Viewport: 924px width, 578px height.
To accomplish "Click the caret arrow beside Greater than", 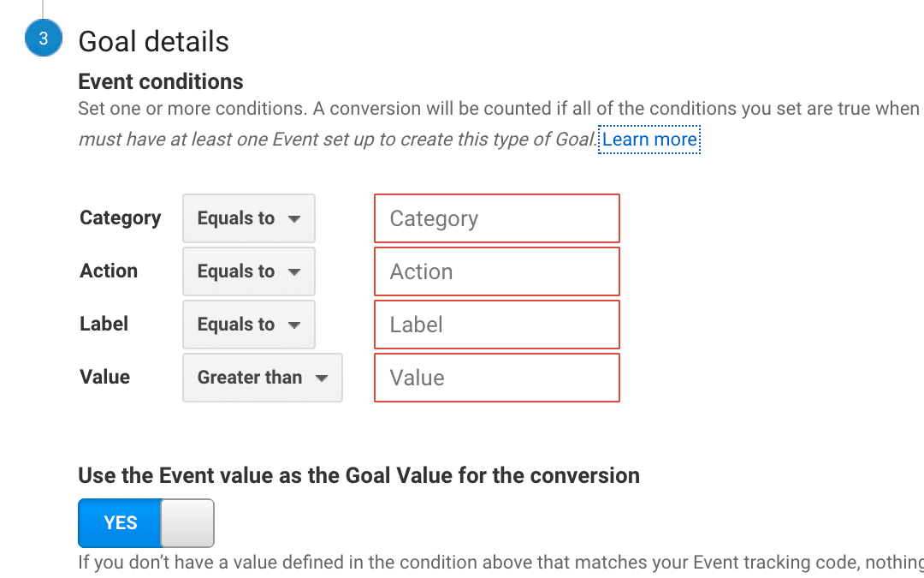I will [x=321, y=378].
